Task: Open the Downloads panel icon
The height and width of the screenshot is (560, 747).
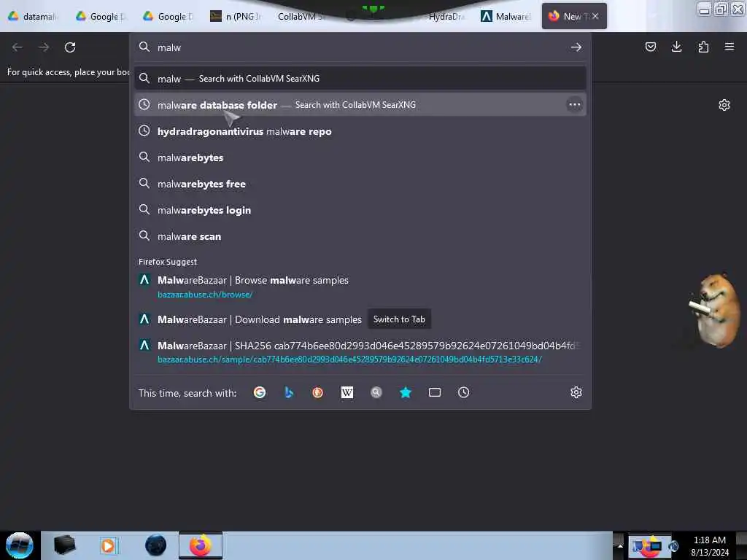Action: tap(676, 47)
